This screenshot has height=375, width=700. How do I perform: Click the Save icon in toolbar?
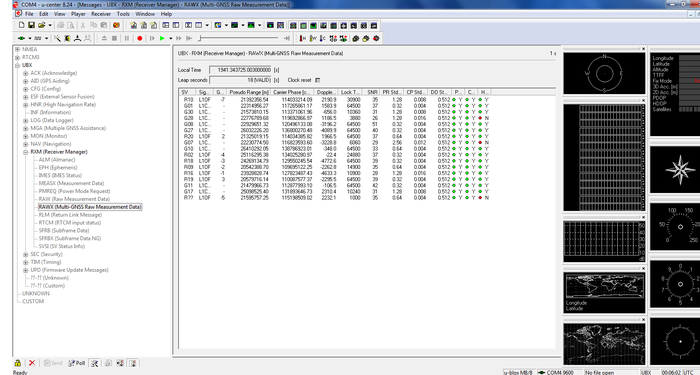[x=31, y=25]
